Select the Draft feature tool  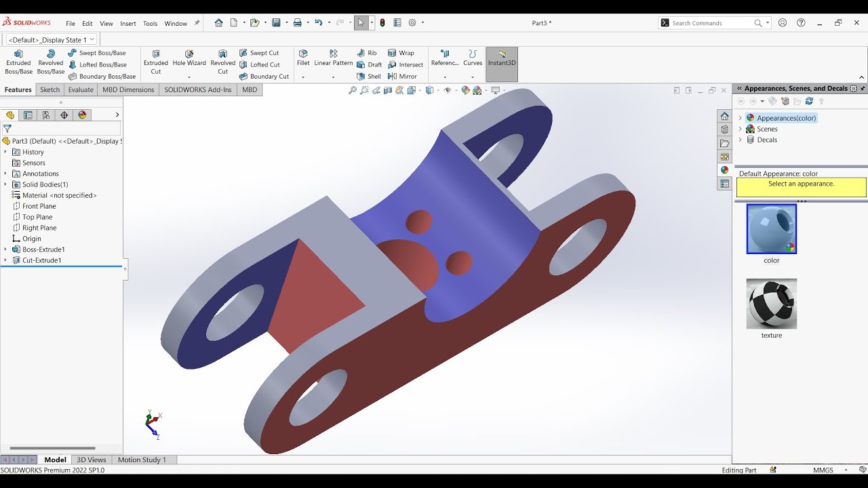click(370, 64)
